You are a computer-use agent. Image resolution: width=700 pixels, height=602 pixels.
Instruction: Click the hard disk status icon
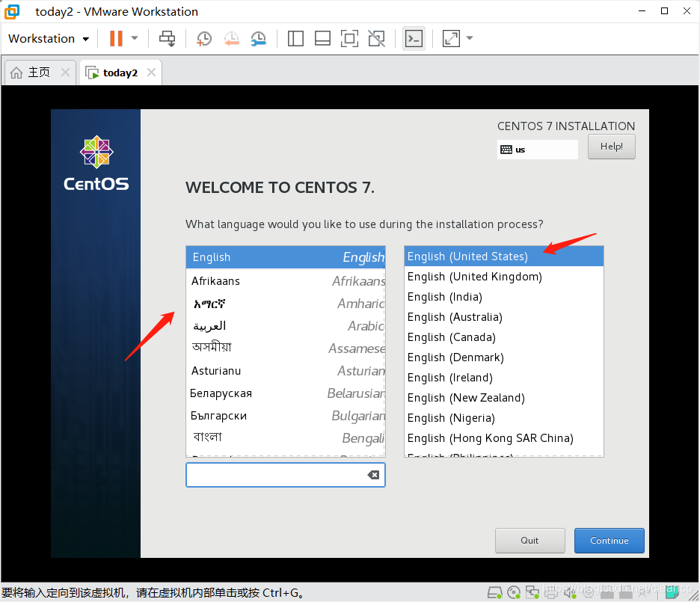[494, 592]
